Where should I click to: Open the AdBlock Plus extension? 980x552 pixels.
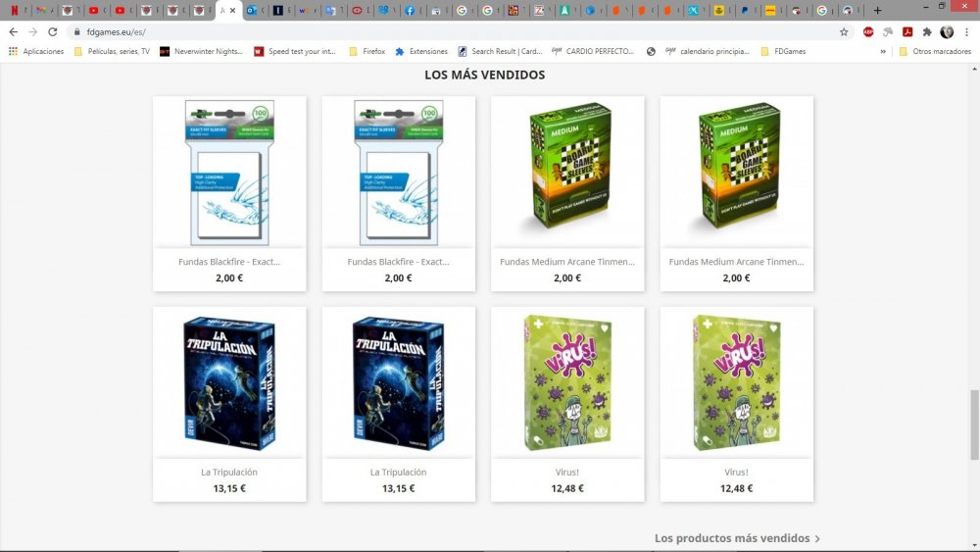(x=868, y=32)
